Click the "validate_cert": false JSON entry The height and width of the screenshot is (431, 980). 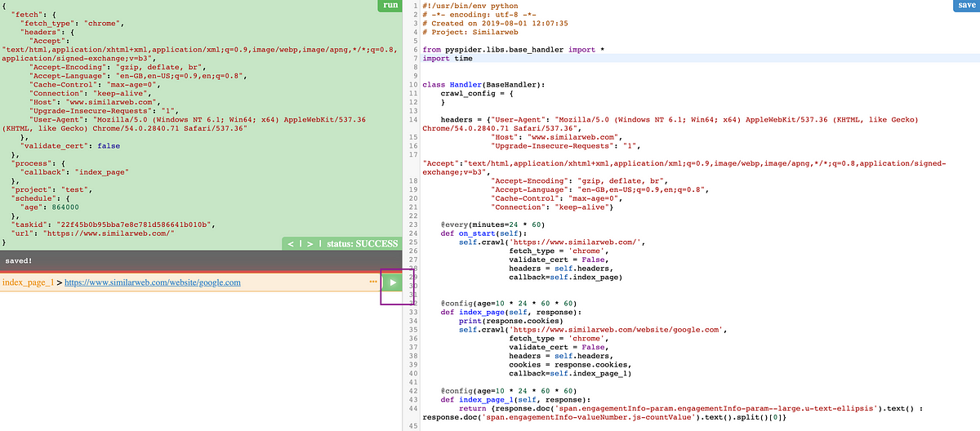click(x=70, y=146)
